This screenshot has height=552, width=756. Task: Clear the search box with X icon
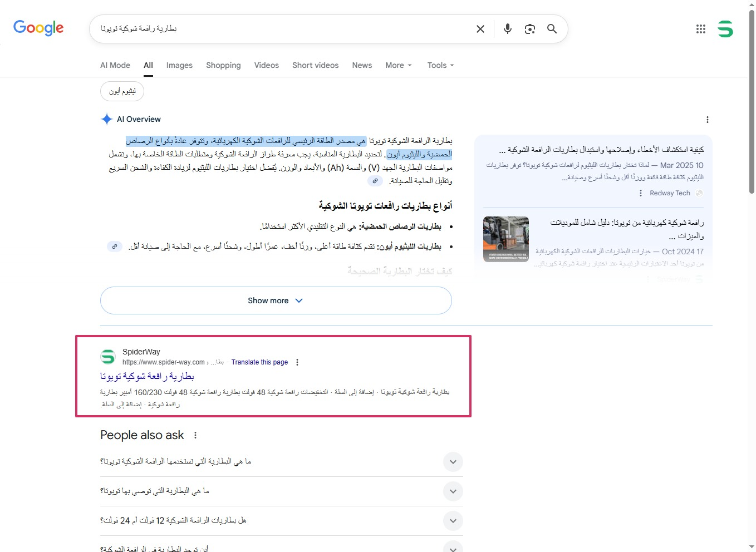(480, 29)
